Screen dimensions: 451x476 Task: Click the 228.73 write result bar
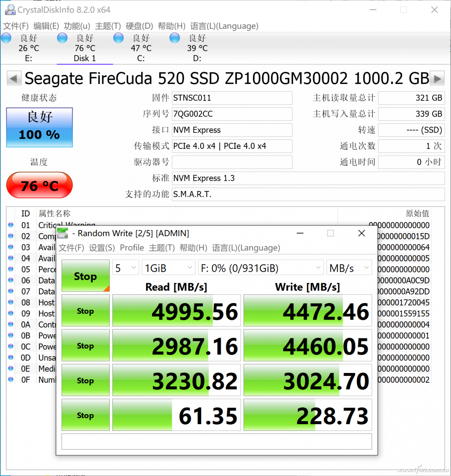click(308, 415)
